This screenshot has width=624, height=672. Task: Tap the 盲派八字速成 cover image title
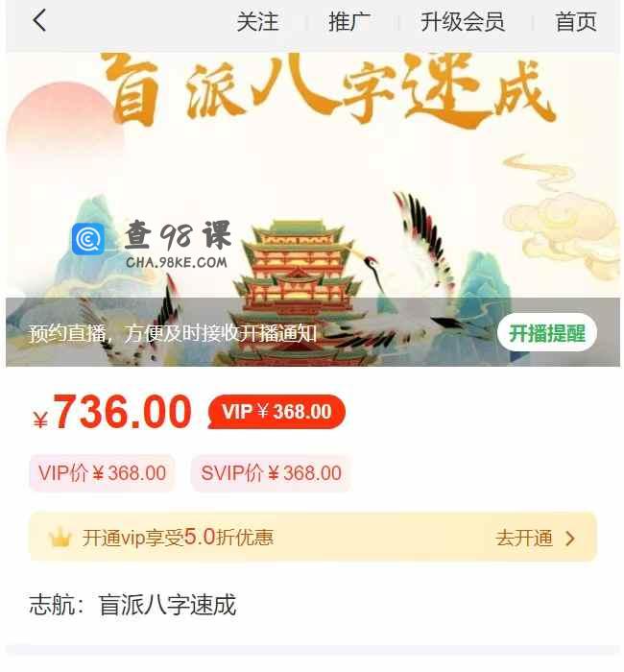(x=328, y=90)
